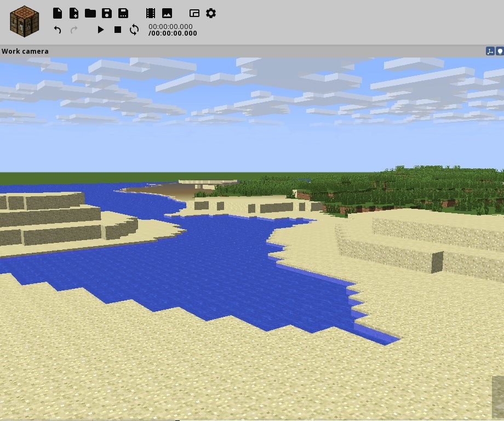Open the settings panel
The width and height of the screenshot is (504, 421).
coord(211,13)
